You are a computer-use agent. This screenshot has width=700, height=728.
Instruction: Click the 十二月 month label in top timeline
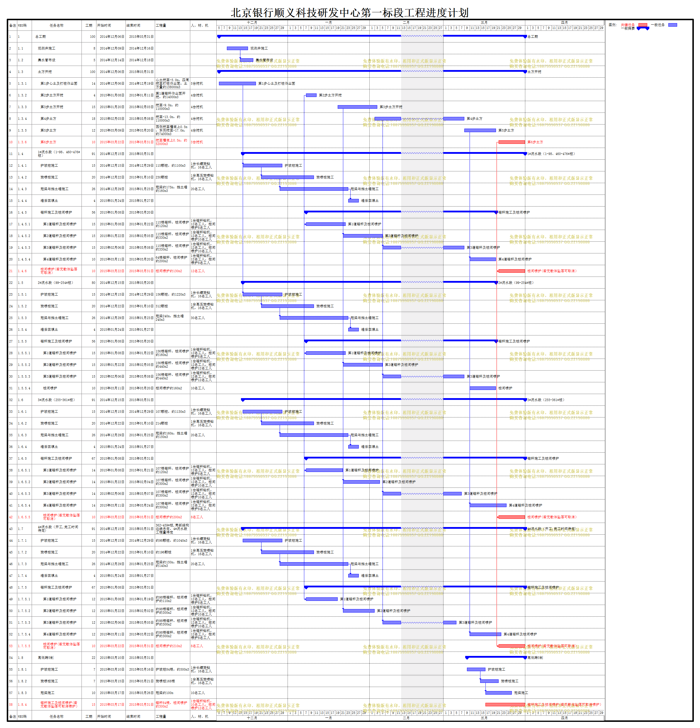[252, 23]
